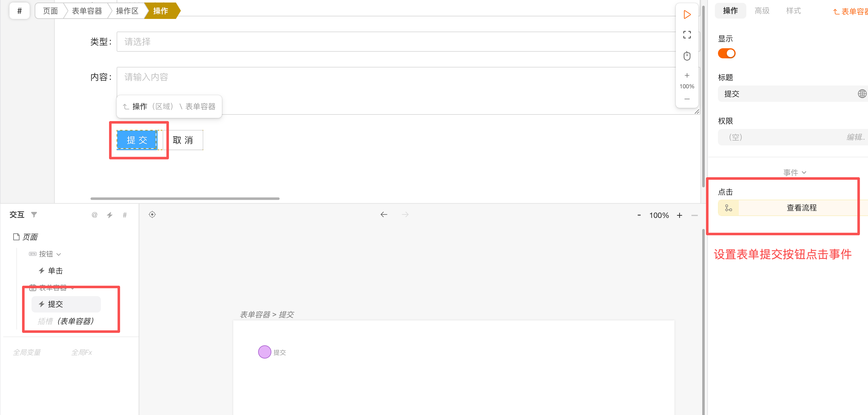Switch to the 样式 tab
This screenshot has width=868, height=415.
[x=793, y=11]
